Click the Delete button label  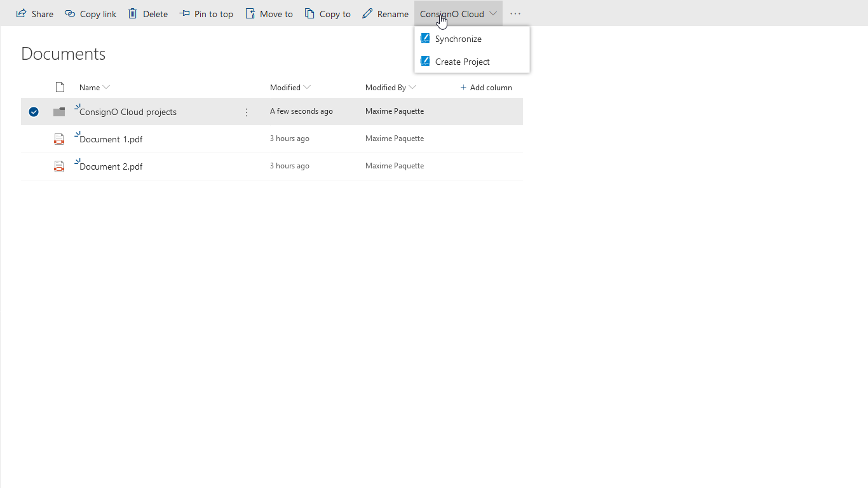[155, 14]
